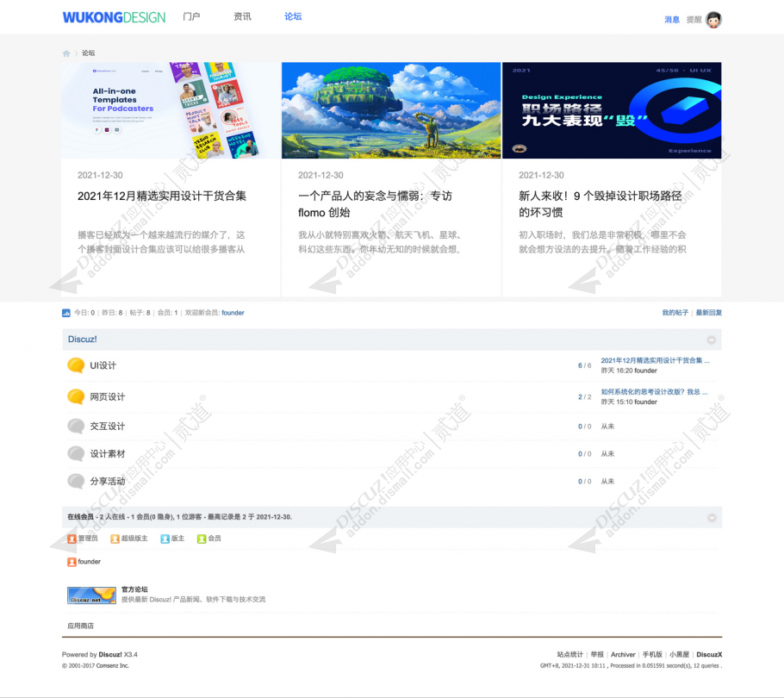The image size is (784, 698).
Task: Open 官方论坛 link
Action: pos(134,589)
